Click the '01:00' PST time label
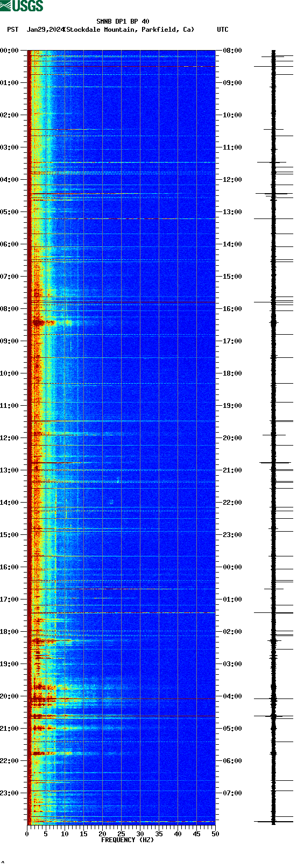The image size is (297, 868). 9,83
